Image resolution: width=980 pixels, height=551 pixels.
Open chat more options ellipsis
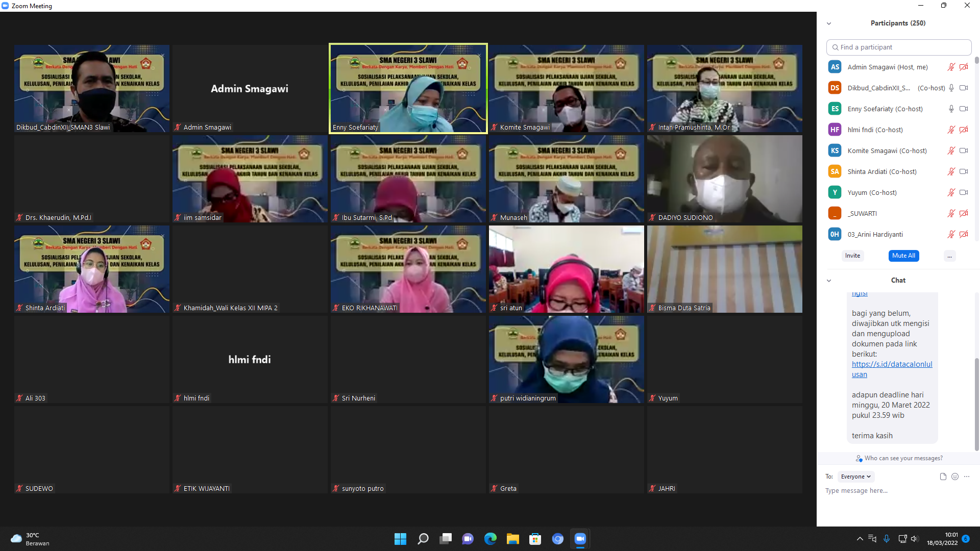[x=967, y=477]
